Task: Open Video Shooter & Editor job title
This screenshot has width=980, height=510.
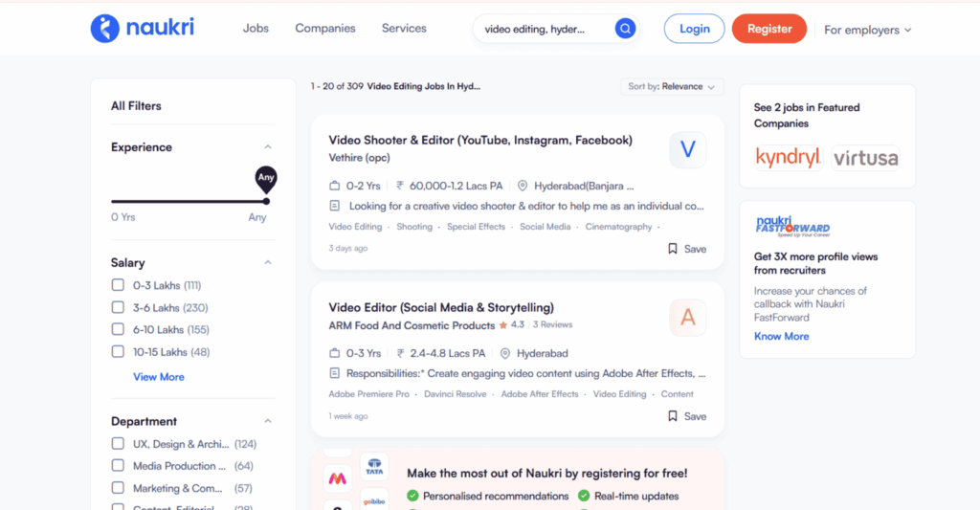Action: [x=480, y=140]
